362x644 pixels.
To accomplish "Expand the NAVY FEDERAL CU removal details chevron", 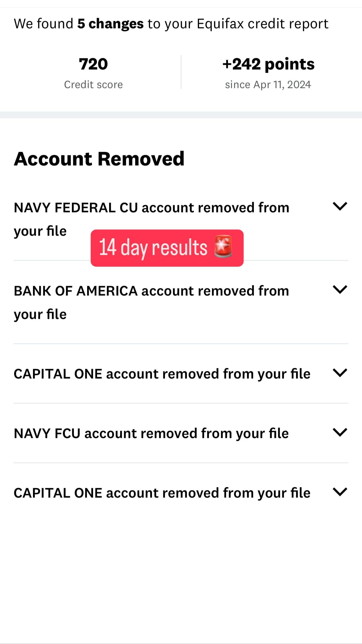I will click(x=340, y=206).
